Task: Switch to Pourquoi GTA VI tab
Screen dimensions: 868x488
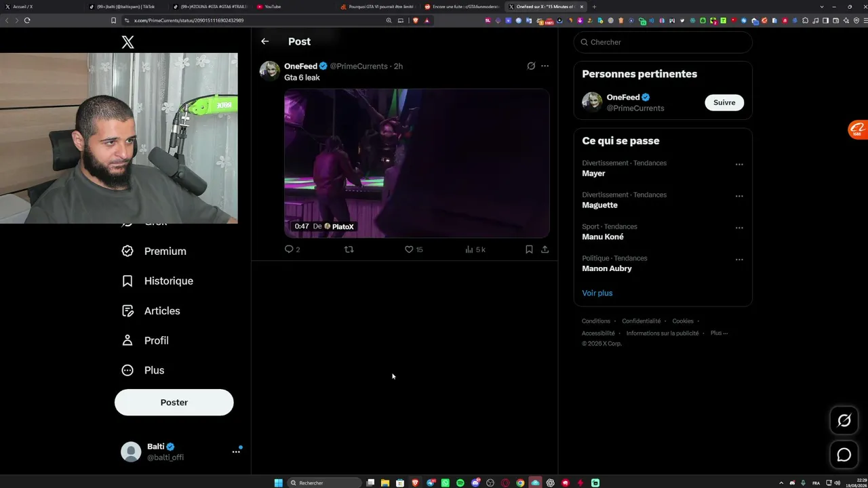Action: tap(379, 7)
